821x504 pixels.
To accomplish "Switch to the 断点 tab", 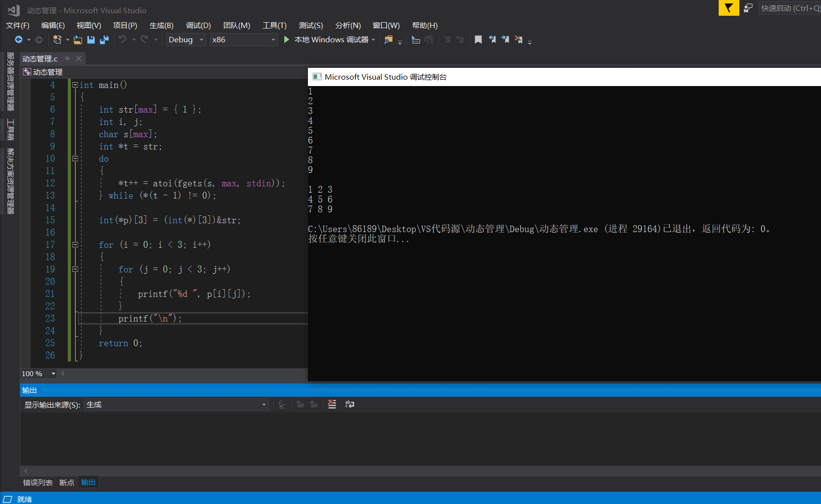I will pyautogui.click(x=66, y=482).
